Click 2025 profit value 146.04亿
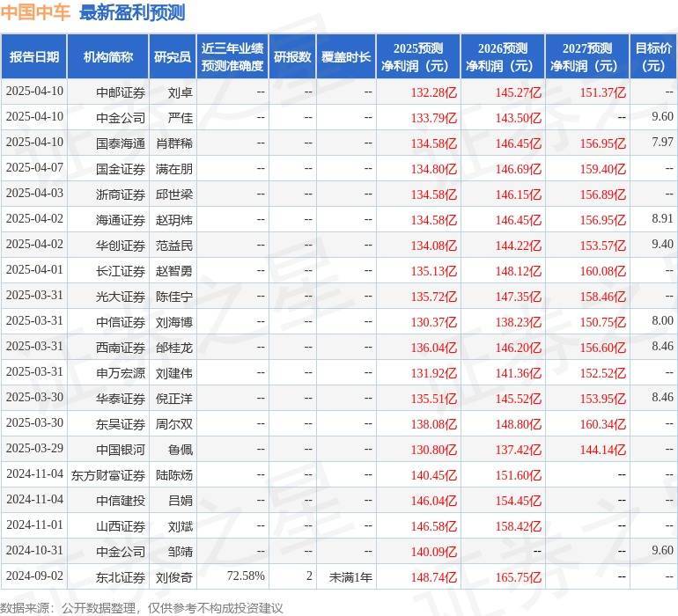 pyautogui.click(x=434, y=500)
